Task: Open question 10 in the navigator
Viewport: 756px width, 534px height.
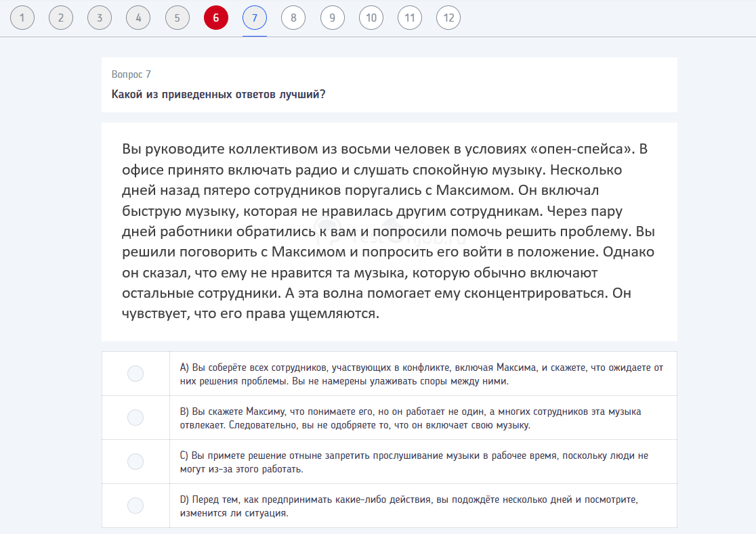Action: coord(371,18)
